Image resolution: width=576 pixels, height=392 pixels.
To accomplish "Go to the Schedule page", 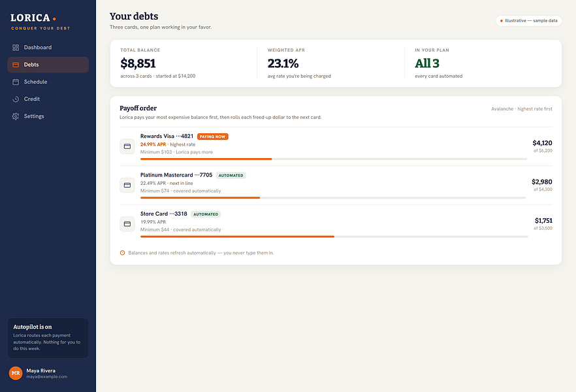I will [x=48, y=82].
